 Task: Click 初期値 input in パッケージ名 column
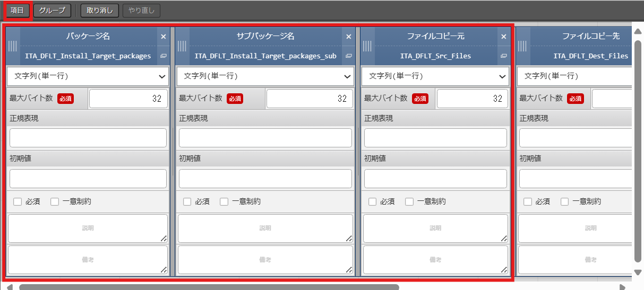pyautogui.click(x=88, y=179)
